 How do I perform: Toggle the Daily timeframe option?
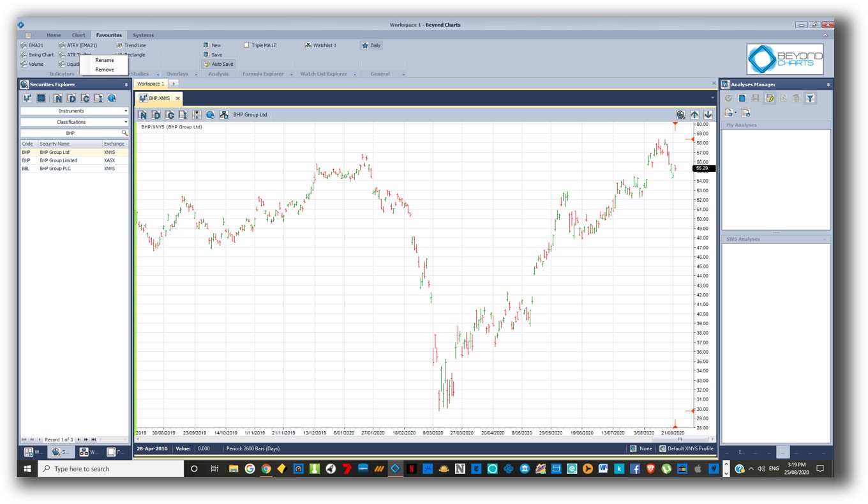pos(370,45)
